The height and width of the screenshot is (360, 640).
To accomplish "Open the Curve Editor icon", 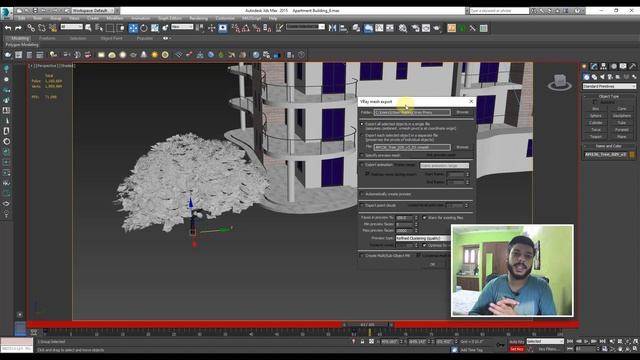I will (x=379, y=28).
